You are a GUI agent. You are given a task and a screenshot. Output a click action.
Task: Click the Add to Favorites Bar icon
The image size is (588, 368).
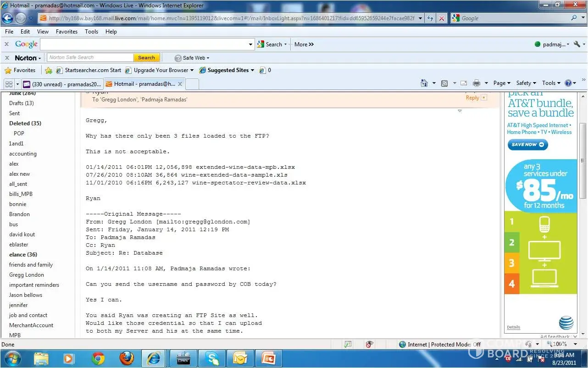point(48,70)
